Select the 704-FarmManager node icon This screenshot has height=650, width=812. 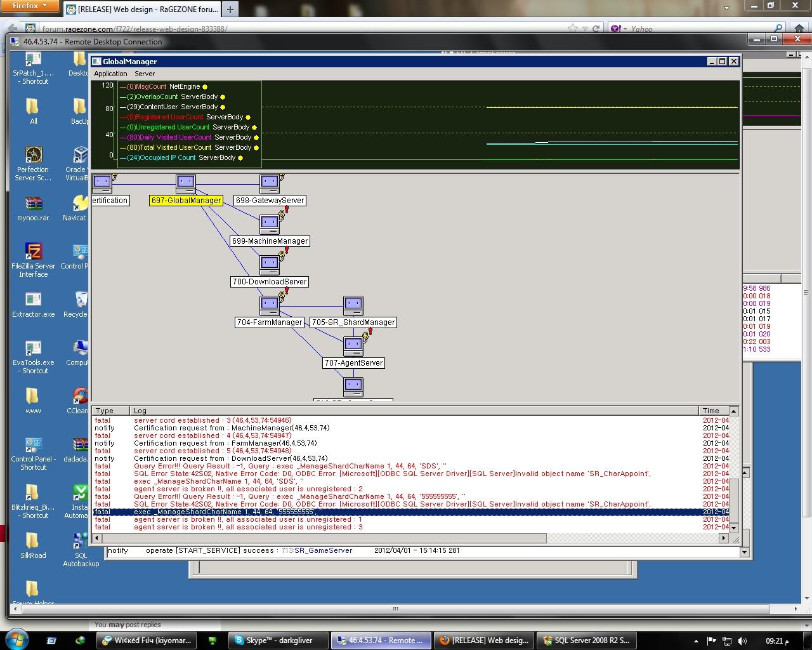270,305
